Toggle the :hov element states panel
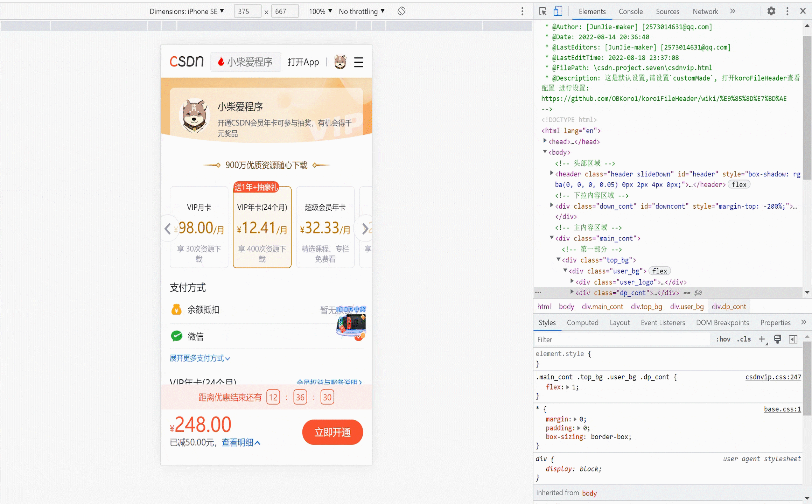The height and width of the screenshot is (504, 812). click(722, 339)
